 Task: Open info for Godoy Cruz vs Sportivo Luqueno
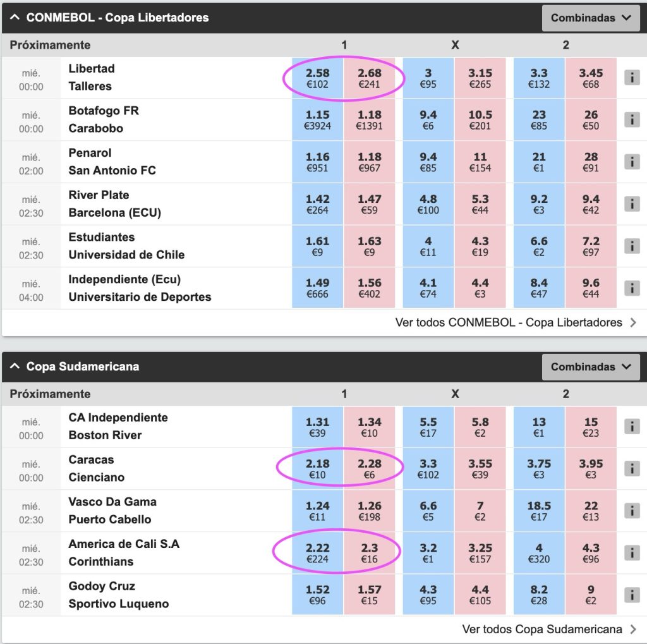tap(631, 594)
